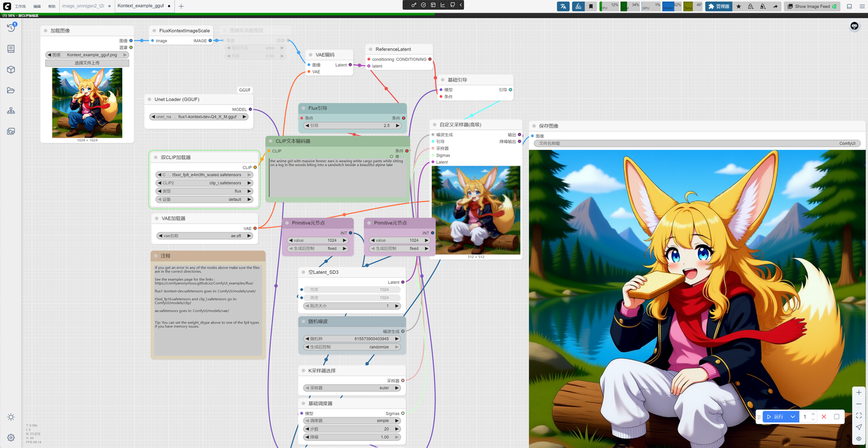The width and height of the screenshot is (868, 448).
Task: Expand the run button dropdown arrow
Action: [793, 417]
